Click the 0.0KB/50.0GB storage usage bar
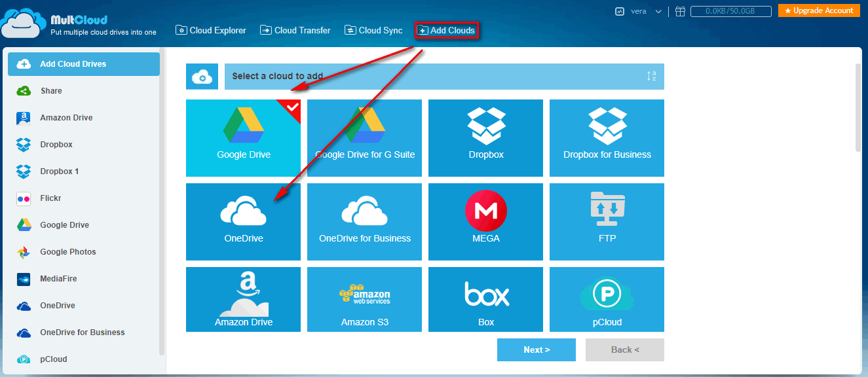Image resolution: width=868 pixels, height=377 pixels. (x=730, y=11)
